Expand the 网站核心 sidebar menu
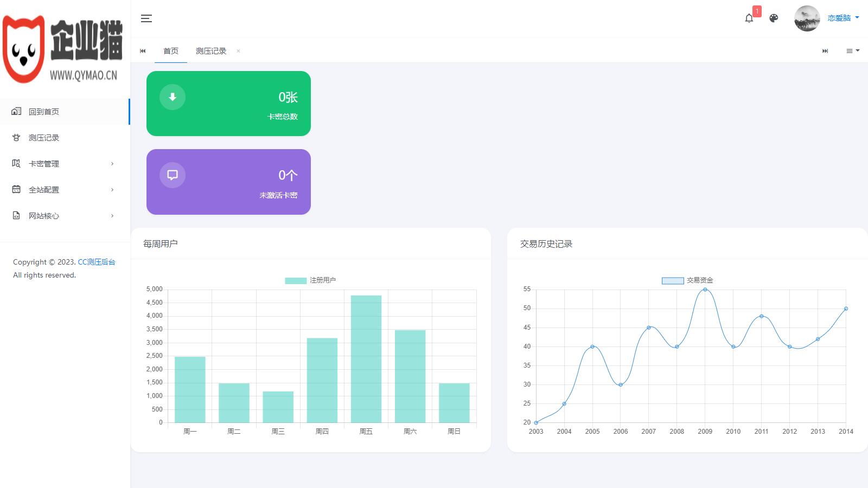This screenshot has height=488, width=868. 64,216
